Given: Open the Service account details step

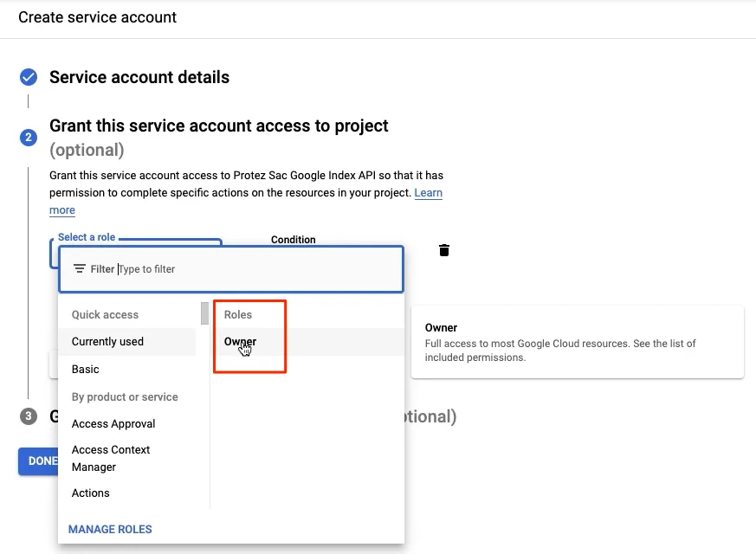Looking at the screenshot, I should click(139, 77).
